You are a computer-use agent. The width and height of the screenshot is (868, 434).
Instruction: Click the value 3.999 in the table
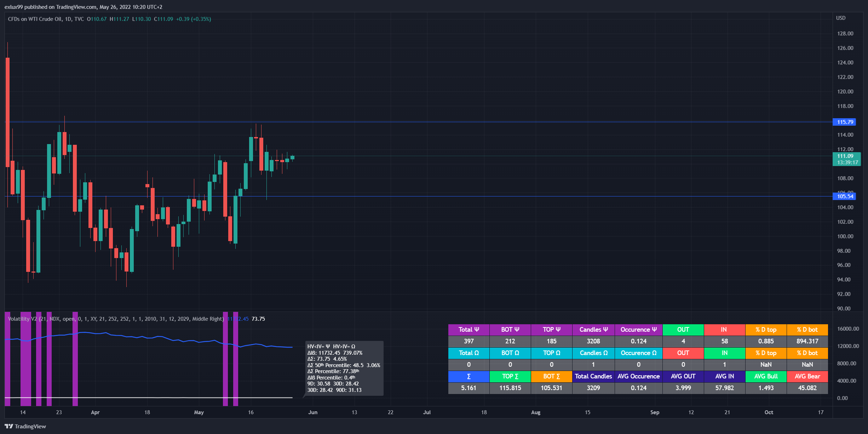coord(683,388)
